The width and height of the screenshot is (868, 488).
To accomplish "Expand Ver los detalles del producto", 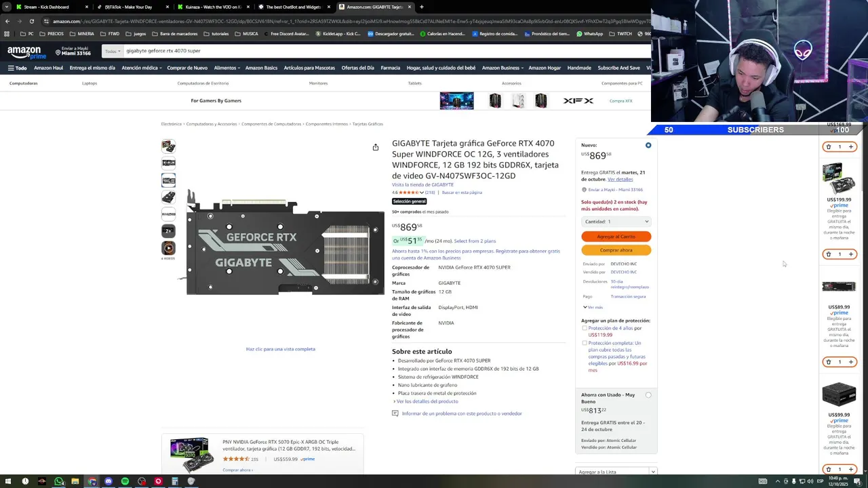I will pyautogui.click(x=426, y=401).
